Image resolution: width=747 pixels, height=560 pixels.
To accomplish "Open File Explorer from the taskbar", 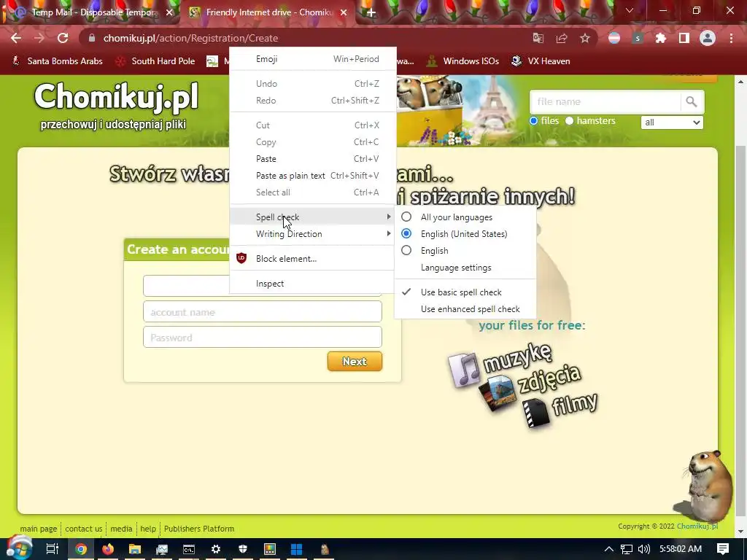I will click(x=135, y=549).
